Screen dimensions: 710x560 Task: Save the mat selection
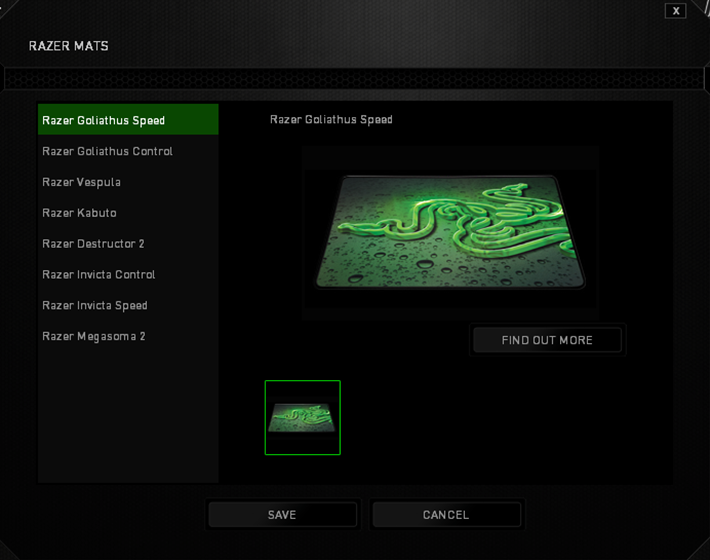point(282,515)
